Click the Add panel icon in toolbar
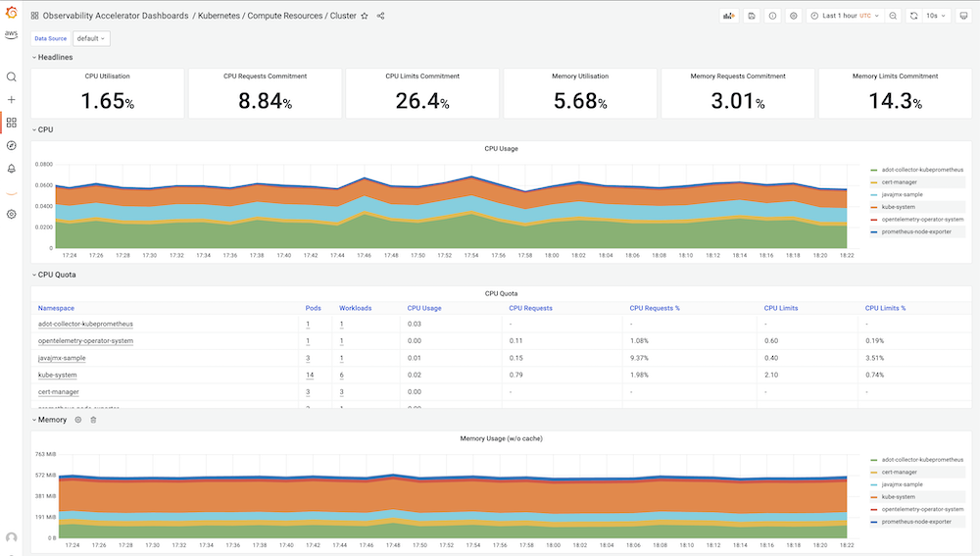The height and width of the screenshot is (556, 980). point(729,16)
